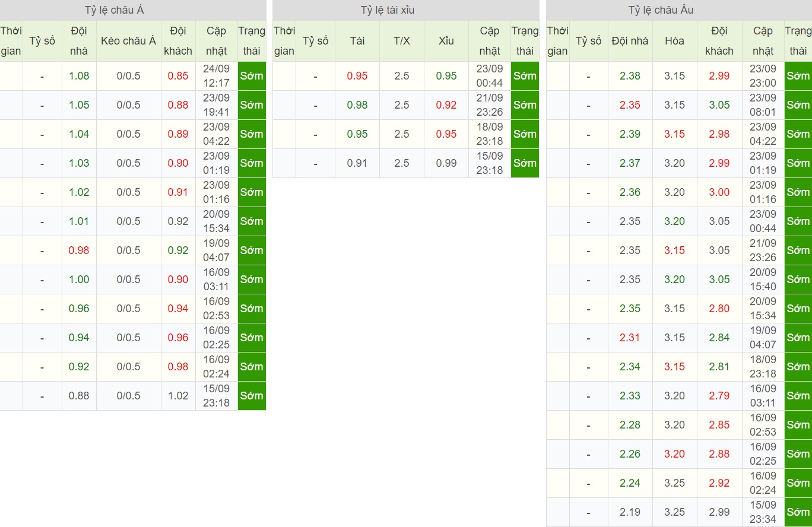Click the European away odds 3.00

pos(719,192)
